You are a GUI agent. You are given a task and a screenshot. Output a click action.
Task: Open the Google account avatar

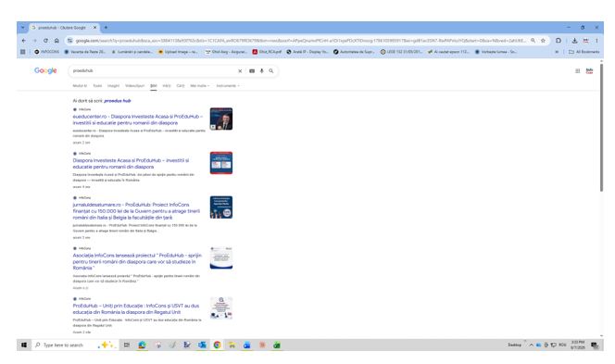pos(589,71)
